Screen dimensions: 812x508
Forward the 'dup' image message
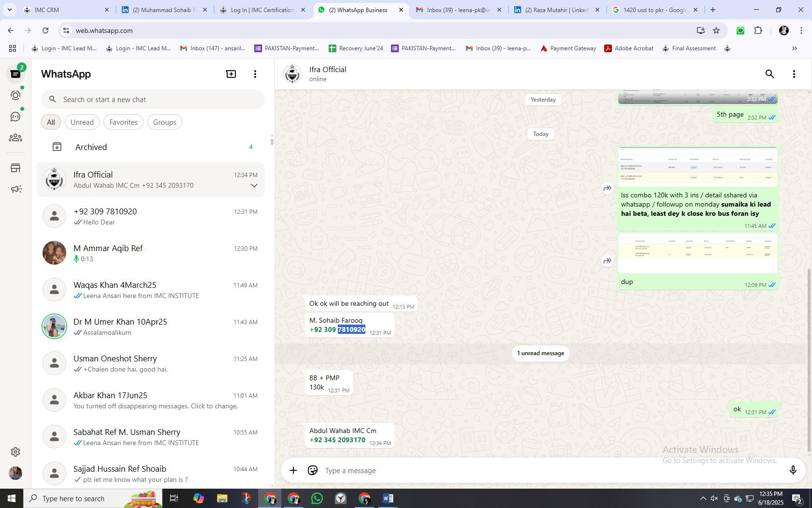click(607, 261)
